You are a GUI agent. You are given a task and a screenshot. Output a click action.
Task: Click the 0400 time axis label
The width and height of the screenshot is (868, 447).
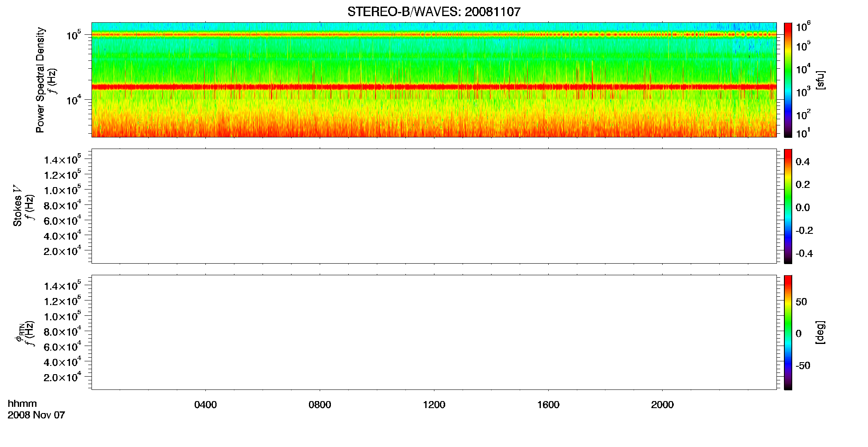click(x=205, y=405)
